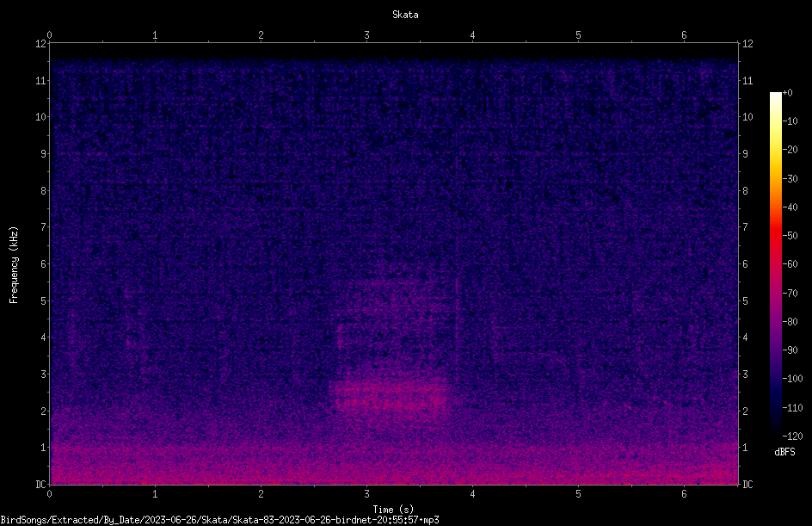
Task: Click the "-20" value on the color scale
Action: click(790, 150)
